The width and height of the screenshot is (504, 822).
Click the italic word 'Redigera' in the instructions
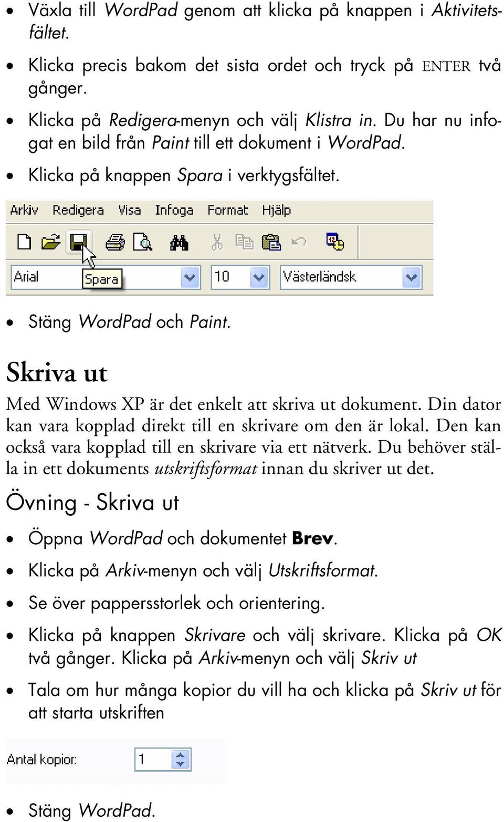[142, 121]
